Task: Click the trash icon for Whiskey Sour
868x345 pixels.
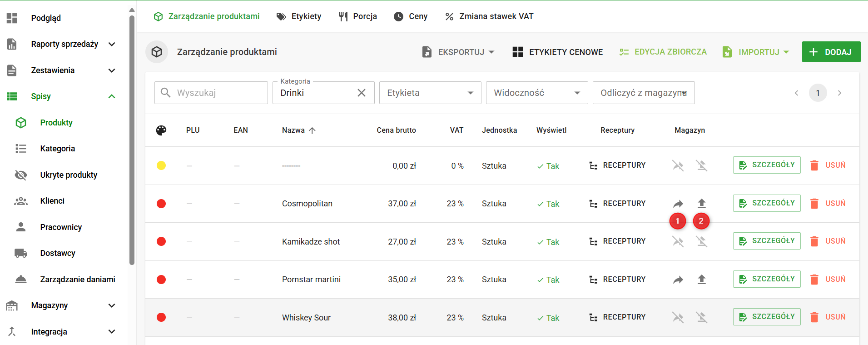Action: (x=814, y=317)
